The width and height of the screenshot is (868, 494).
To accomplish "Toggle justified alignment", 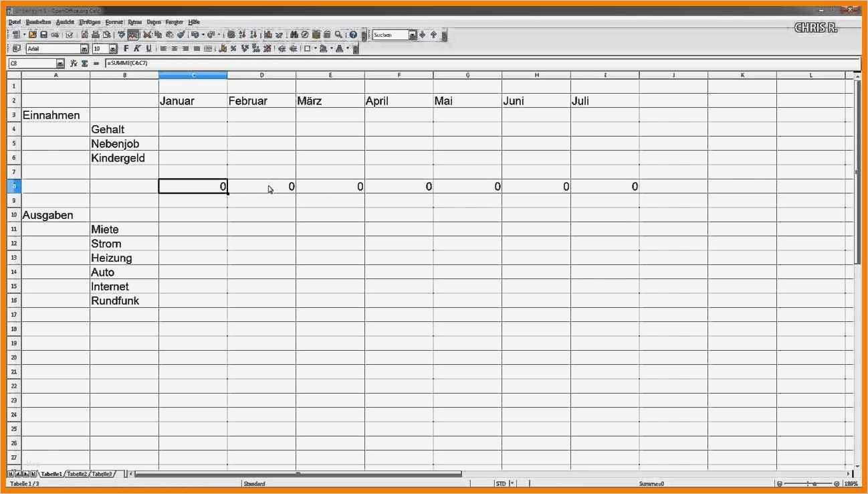I will 197,49.
